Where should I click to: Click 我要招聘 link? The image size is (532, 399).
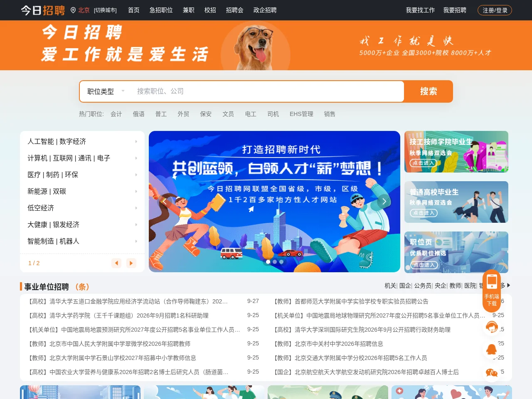click(x=455, y=10)
